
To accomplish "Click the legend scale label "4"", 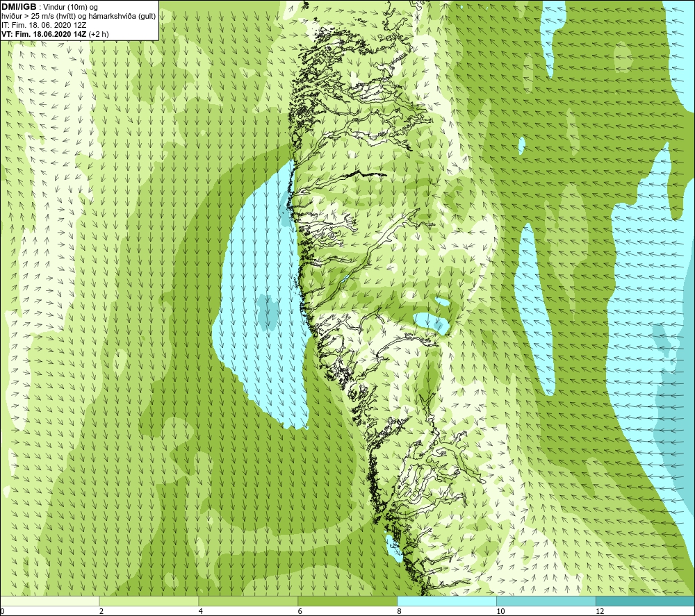I will [x=201, y=612].
